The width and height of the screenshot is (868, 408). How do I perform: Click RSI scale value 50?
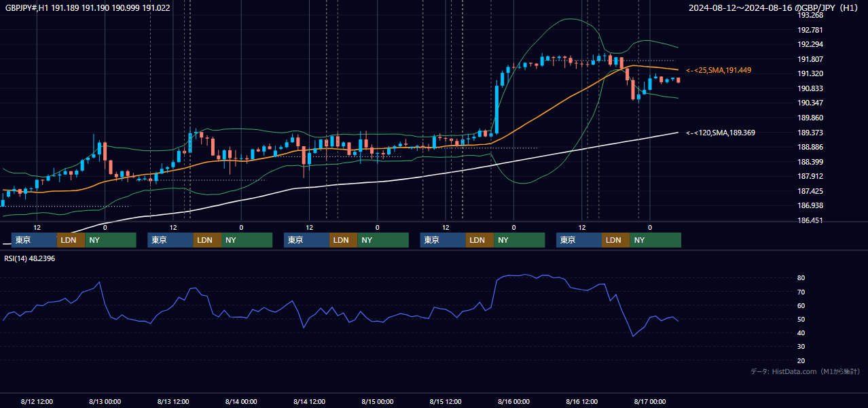801,319
